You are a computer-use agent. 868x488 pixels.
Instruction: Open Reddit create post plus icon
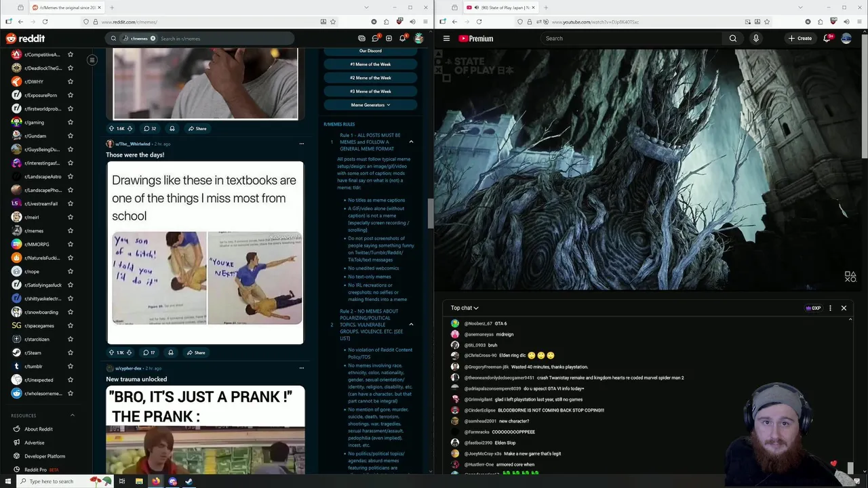coord(389,39)
